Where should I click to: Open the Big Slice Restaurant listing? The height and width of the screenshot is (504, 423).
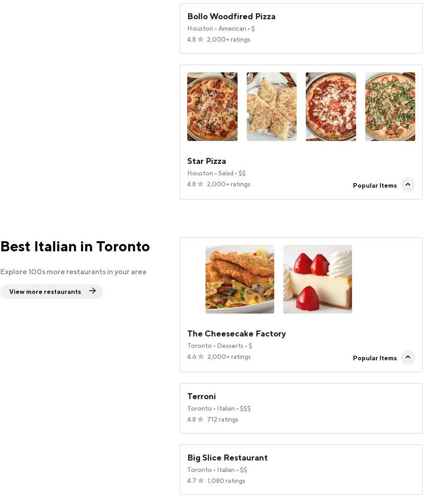point(227,458)
